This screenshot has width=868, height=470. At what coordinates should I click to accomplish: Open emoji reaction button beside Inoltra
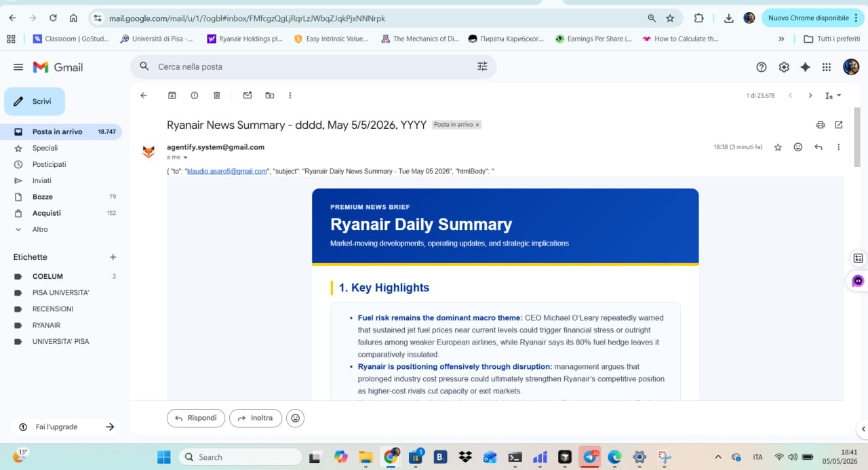[x=295, y=418]
